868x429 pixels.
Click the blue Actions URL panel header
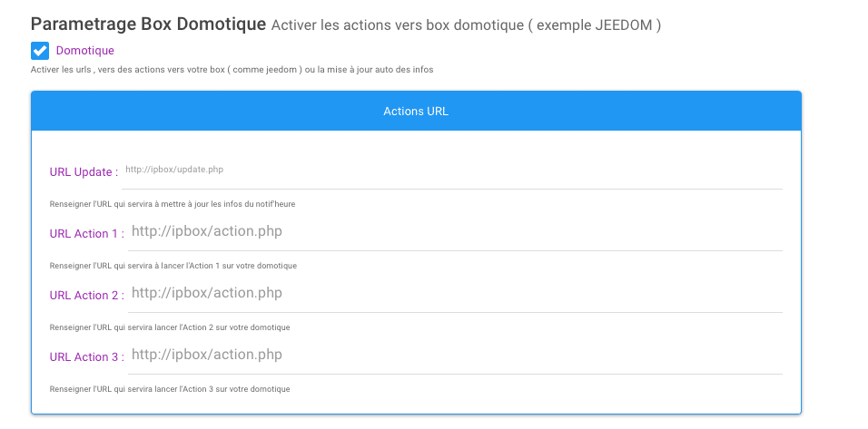tap(416, 112)
